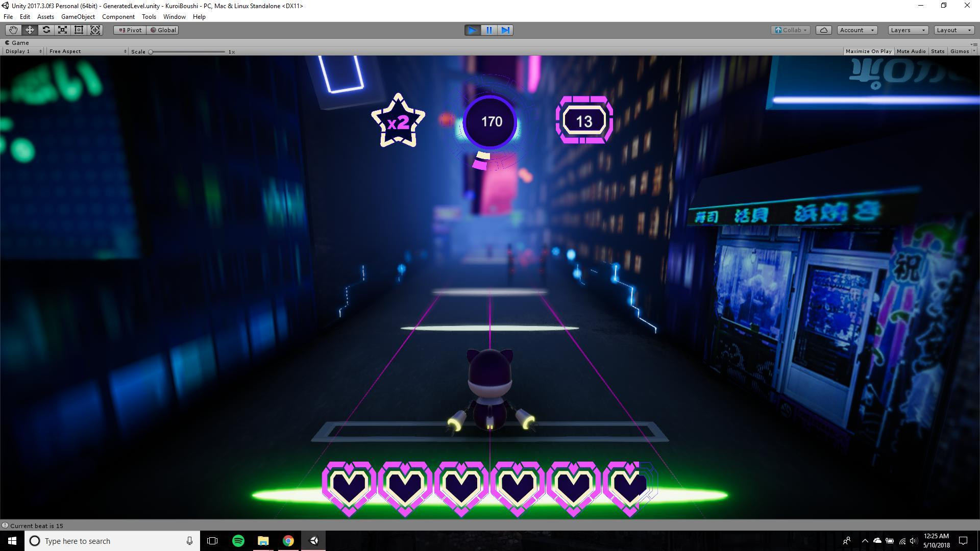Click the Windows search box
The image size is (980, 551).
[112, 541]
